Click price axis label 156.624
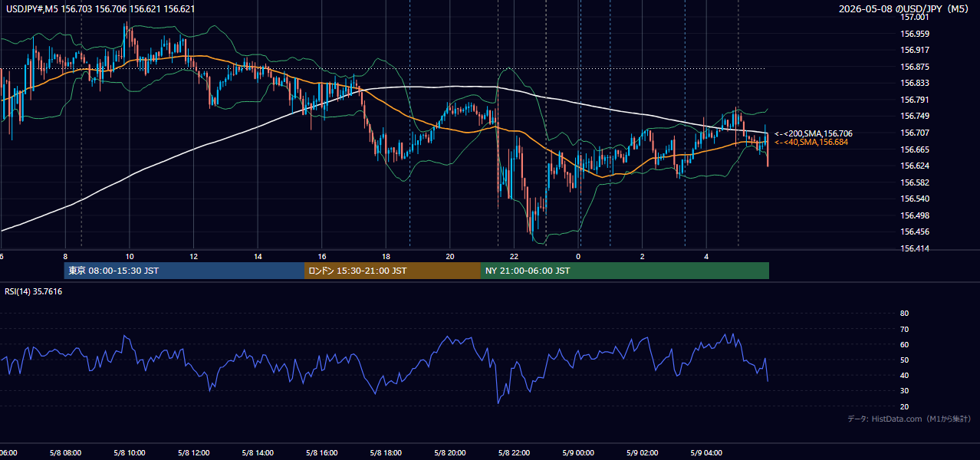Image resolution: width=980 pixels, height=460 pixels. tap(916, 166)
